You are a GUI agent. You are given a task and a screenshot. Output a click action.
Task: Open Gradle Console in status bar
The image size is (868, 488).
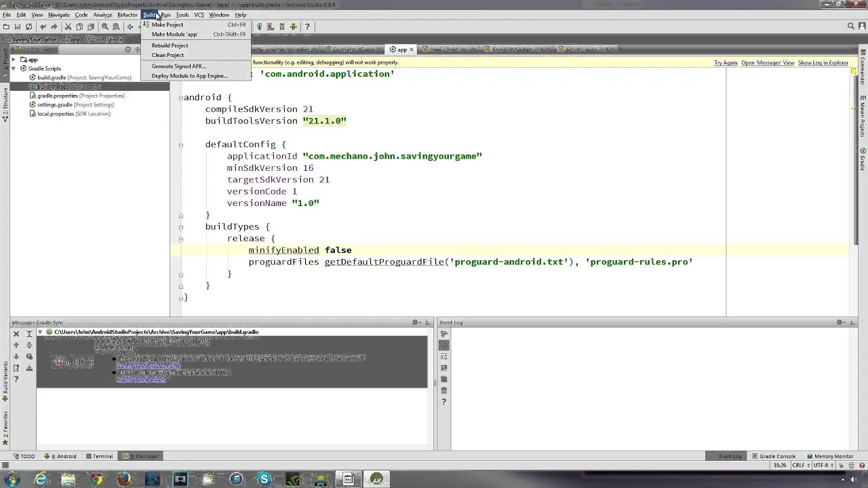coord(773,456)
